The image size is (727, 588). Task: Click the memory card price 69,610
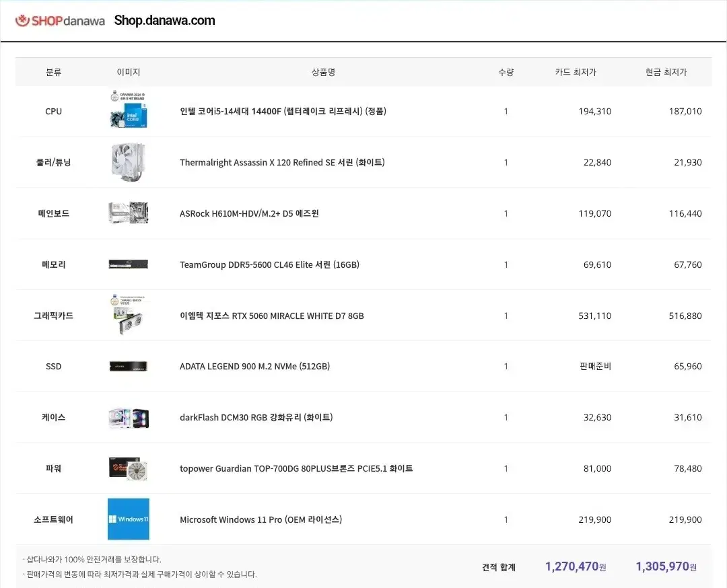(597, 264)
